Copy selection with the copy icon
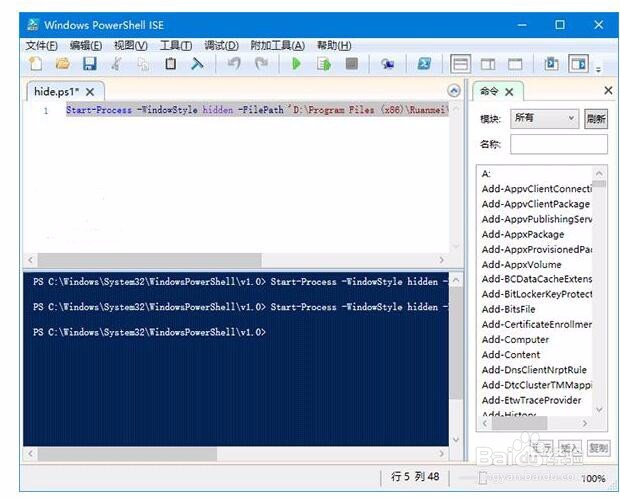The width and height of the screenshot is (620, 498). [143, 64]
